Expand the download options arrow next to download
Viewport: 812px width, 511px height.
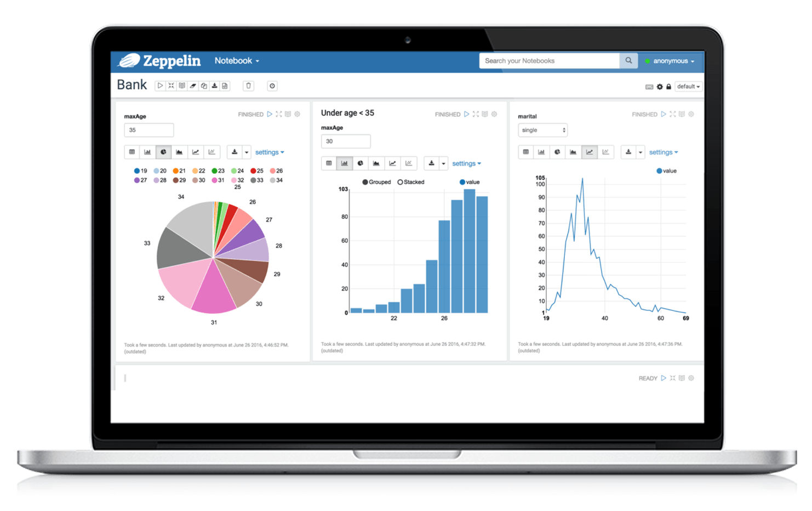point(247,152)
